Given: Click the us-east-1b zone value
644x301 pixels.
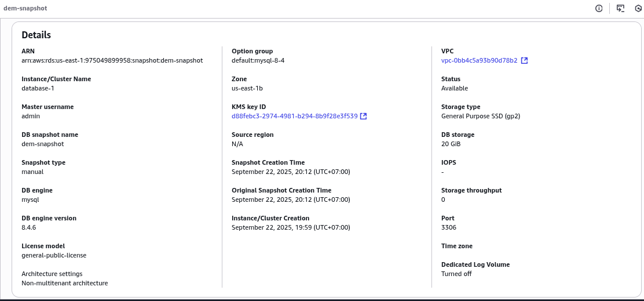Looking at the screenshot, I should coord(247,88).
